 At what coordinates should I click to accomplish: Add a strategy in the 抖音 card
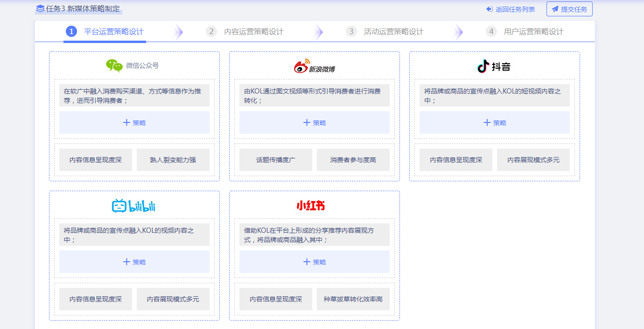(495, 122)
